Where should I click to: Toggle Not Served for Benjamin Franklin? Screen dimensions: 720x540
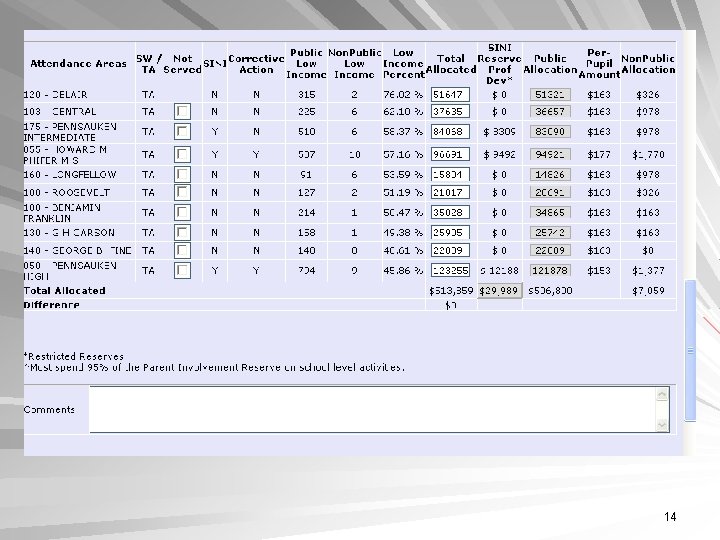(182, 213)
